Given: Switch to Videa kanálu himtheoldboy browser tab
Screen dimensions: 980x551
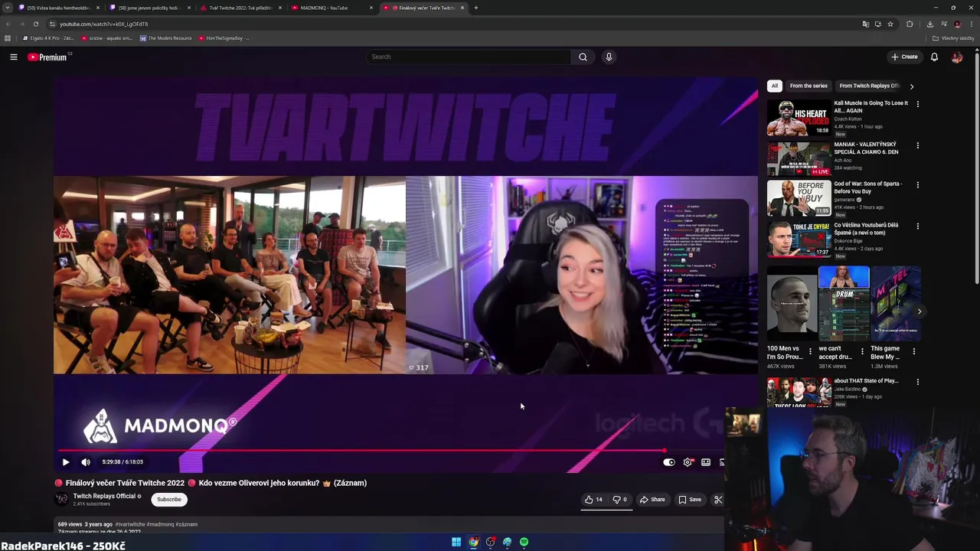Looking at the screenshot, I should point(58,8).
